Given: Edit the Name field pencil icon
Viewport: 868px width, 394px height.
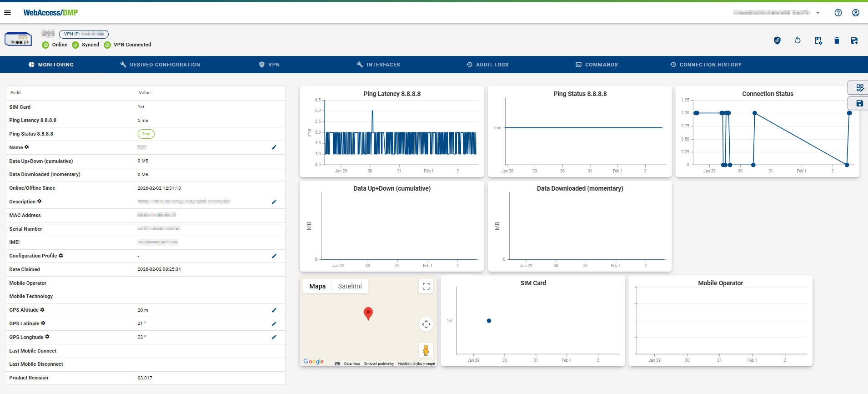Looking at the screenshot, I should (x=274, y=147).
